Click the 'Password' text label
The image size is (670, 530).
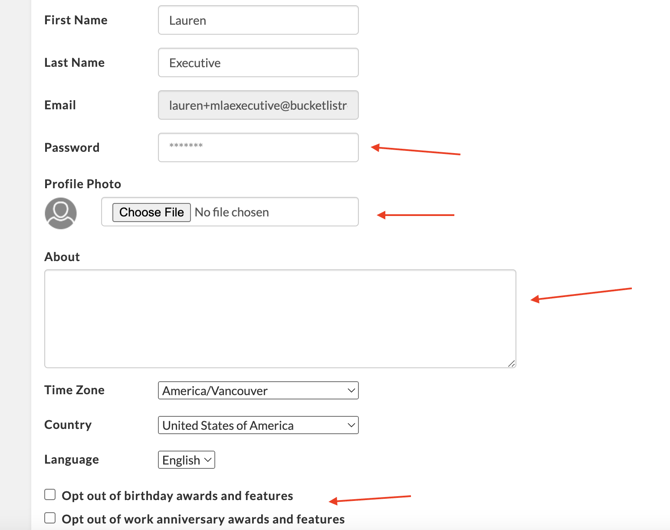pos(72,147)
